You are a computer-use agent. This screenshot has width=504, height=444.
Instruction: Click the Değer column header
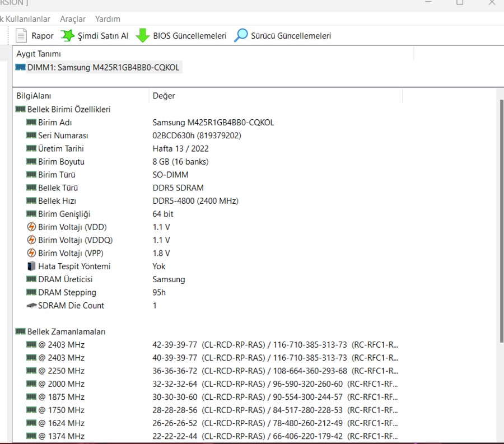pyautogui.click(x=164, y=96)
